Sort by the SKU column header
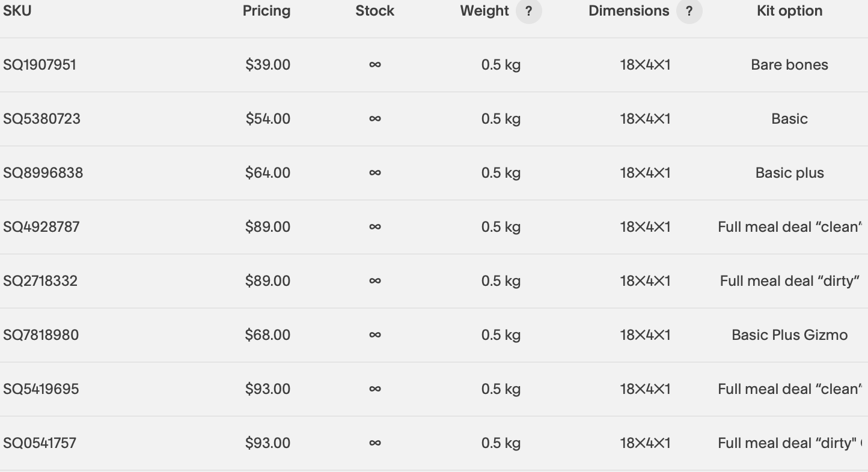Viewport: 868px width, 472px height. click(17, 11)
